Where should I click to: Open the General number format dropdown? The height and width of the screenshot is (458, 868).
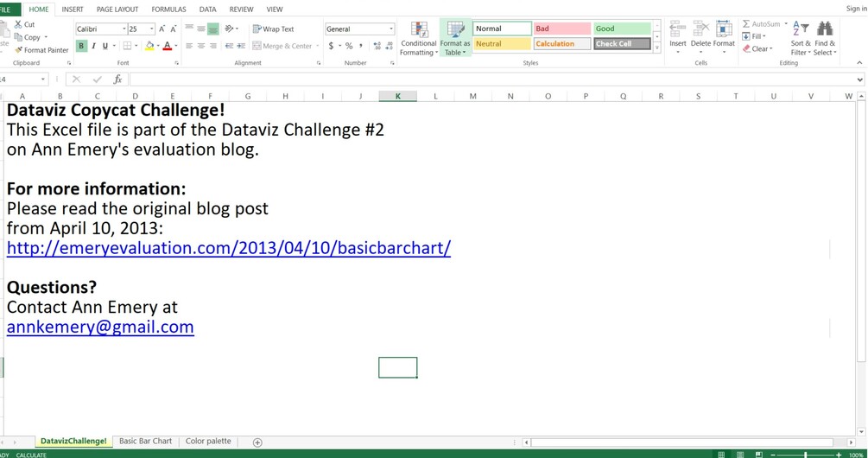click(x=391, y=29)
